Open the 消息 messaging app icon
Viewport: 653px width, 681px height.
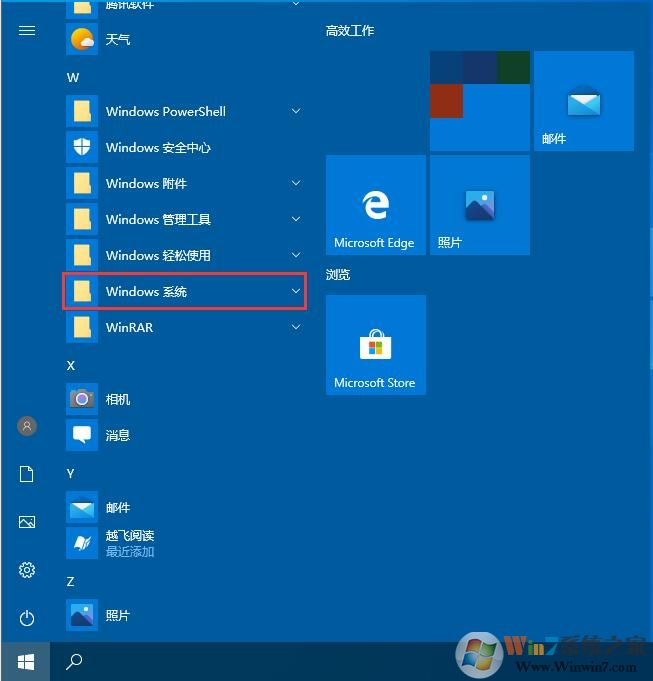[82, 435]
